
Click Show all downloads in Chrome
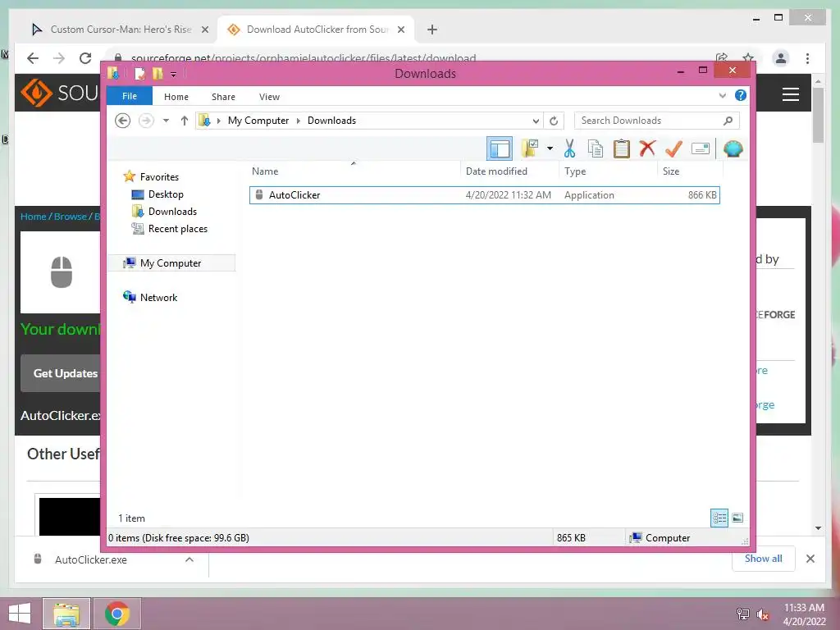(x=764, y=559)
